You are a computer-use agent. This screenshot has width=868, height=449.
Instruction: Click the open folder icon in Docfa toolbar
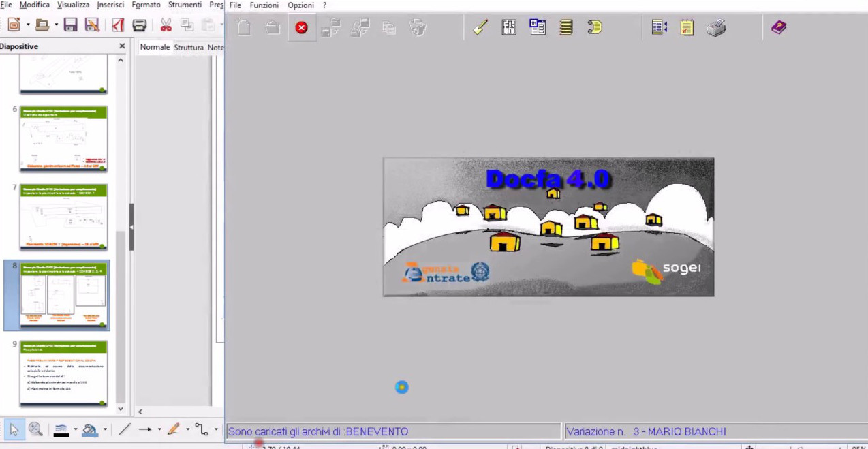[273, 28]
